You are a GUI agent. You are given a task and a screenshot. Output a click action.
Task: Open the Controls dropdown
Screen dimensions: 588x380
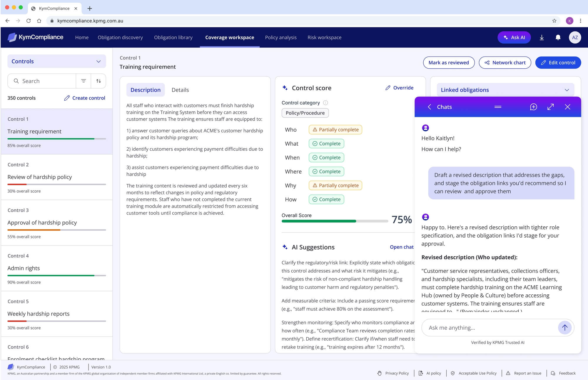[x=56, y=61]
